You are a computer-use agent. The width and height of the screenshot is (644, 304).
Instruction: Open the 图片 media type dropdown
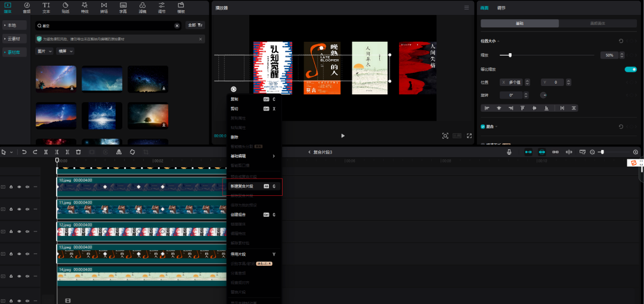coord(45,51)
